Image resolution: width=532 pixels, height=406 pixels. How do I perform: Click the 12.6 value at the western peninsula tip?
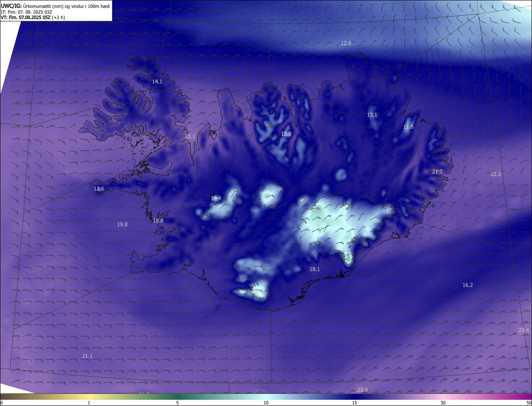point(99,189)
